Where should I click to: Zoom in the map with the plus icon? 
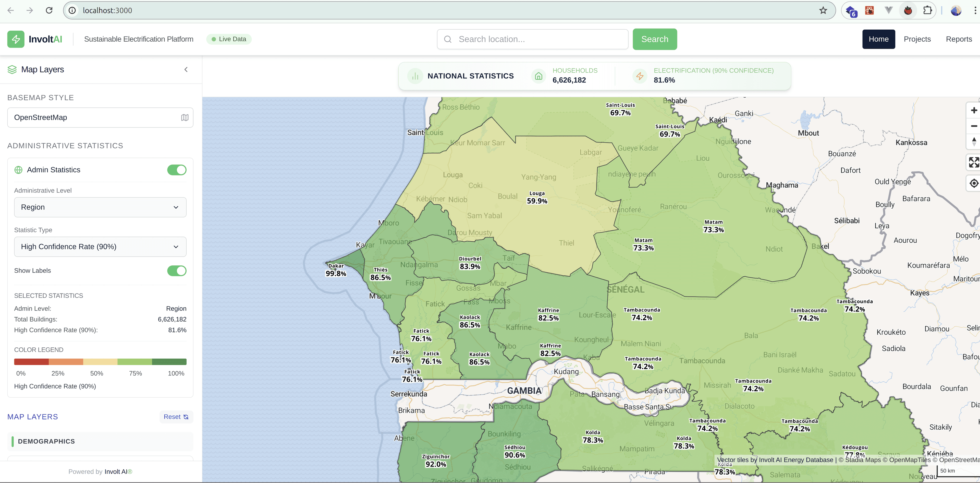[x=974, y=110]
